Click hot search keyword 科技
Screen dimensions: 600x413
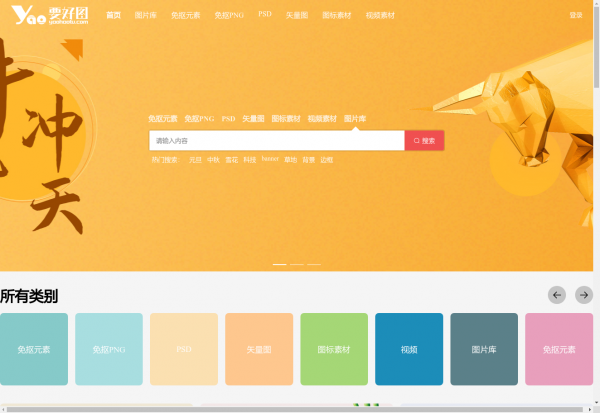click(x=250, y=160)
